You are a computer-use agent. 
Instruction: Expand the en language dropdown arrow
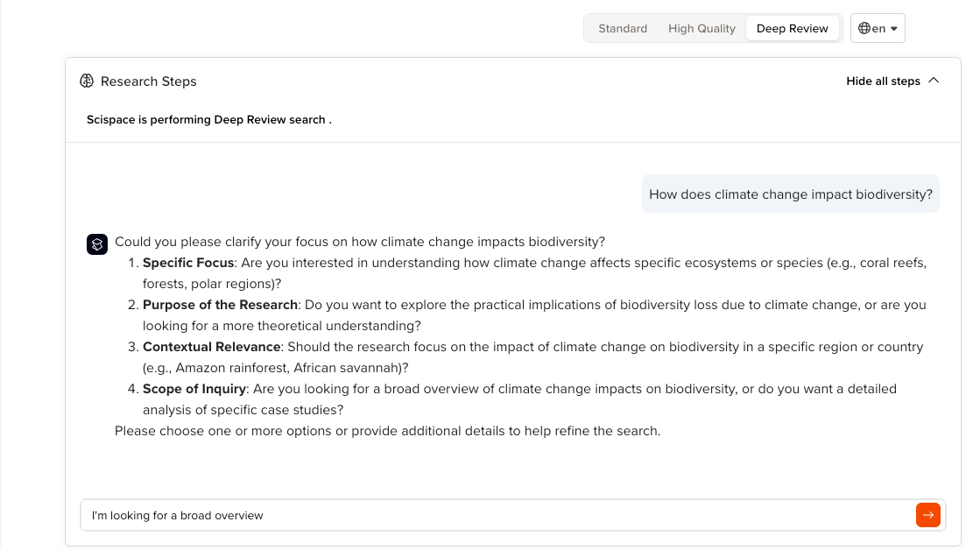click(x=893, y=28)
